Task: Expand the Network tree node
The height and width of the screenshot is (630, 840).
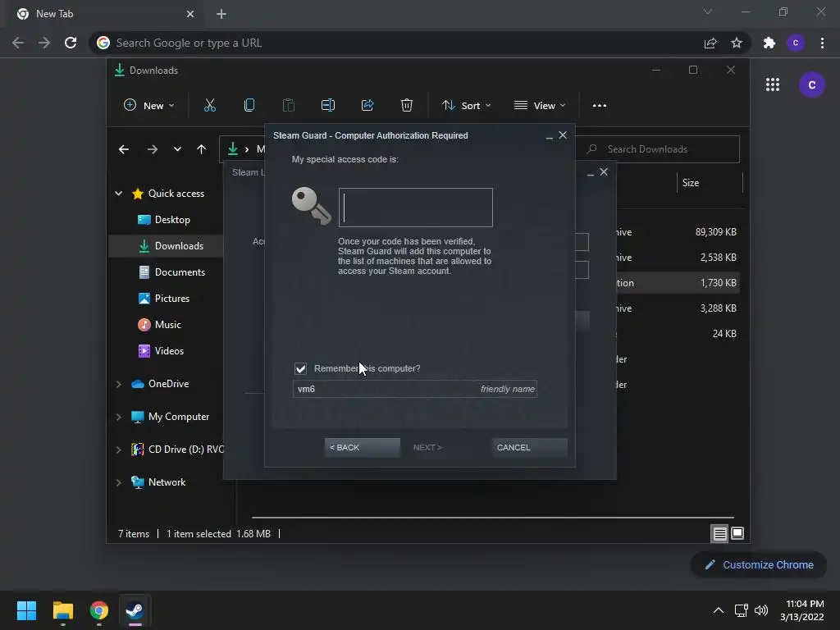Action: tap(118, 482)
